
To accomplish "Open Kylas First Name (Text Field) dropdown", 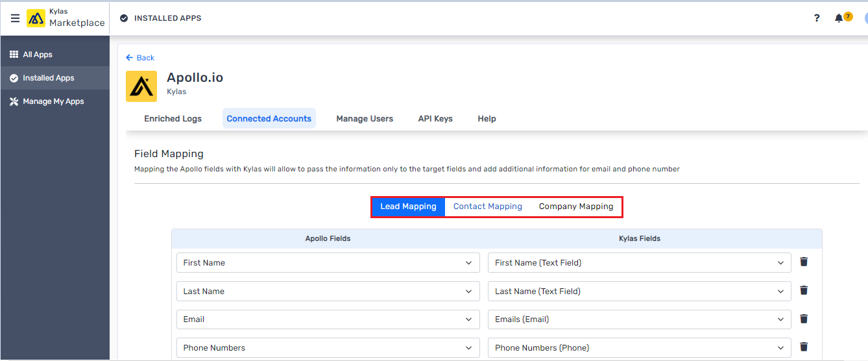I will click(x=640, y=263).
